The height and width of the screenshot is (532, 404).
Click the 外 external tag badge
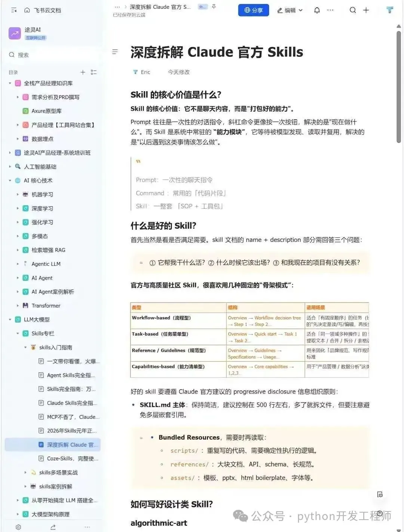pyautogui.click(x=203, y=7)
